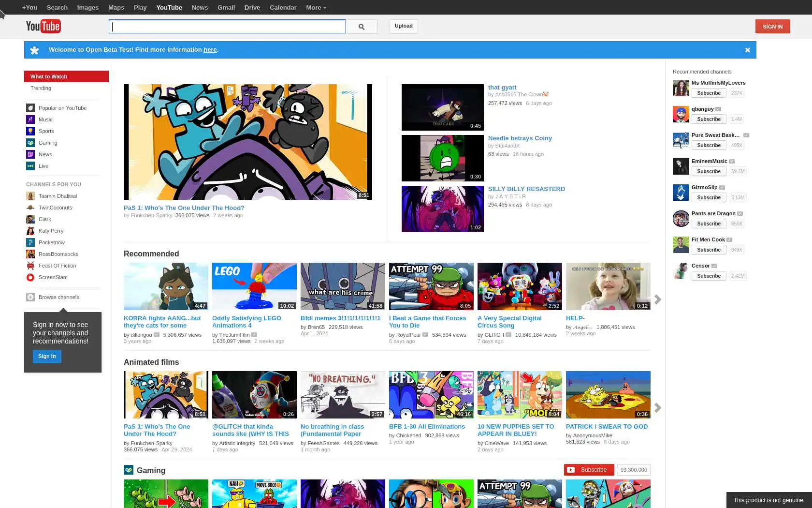812x508 pixels.
Task: Open SILLY BILLY RESASTERD title link
Action: point(526,189)
